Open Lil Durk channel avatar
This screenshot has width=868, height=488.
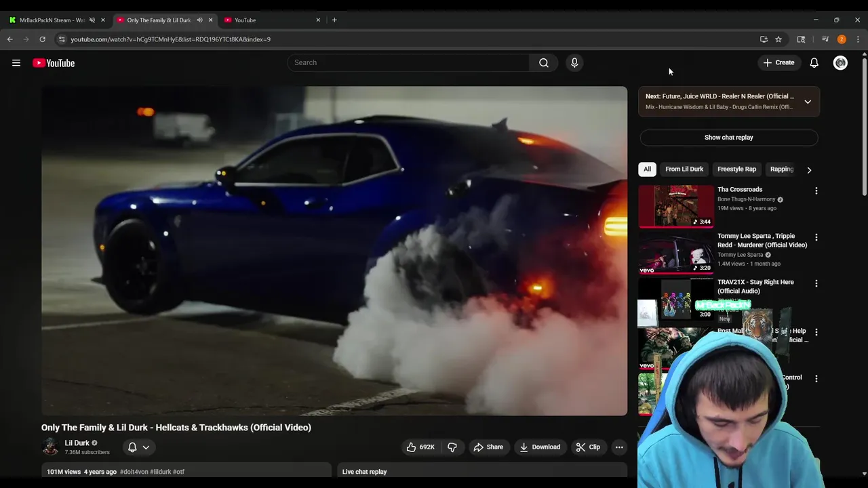pos(50,447)
